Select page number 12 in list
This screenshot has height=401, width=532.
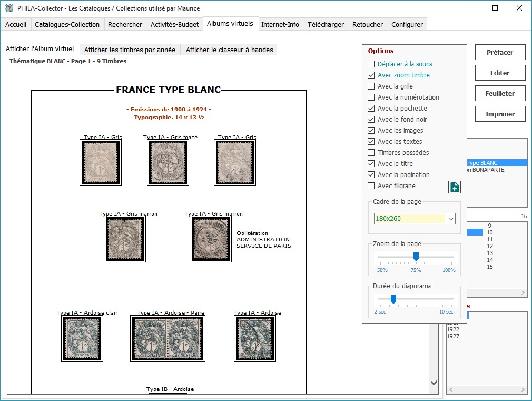489,246
